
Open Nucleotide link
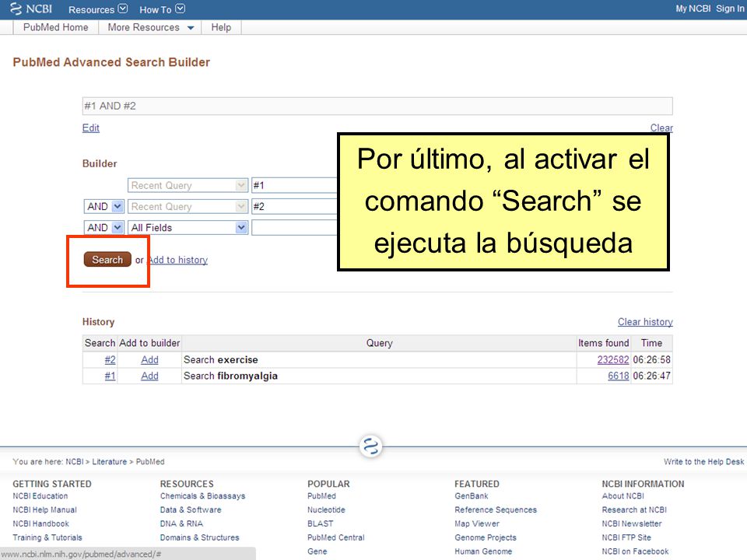pyautogui.click(x=326, y=510)
